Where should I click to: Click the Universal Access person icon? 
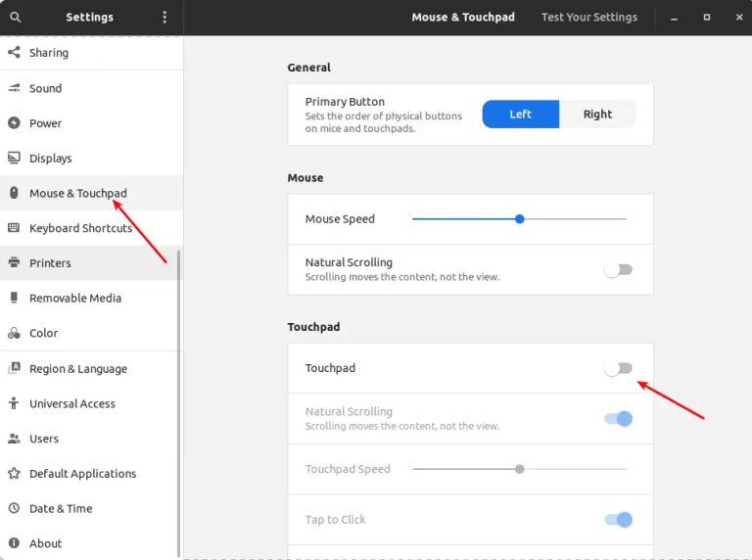[14, 403]
